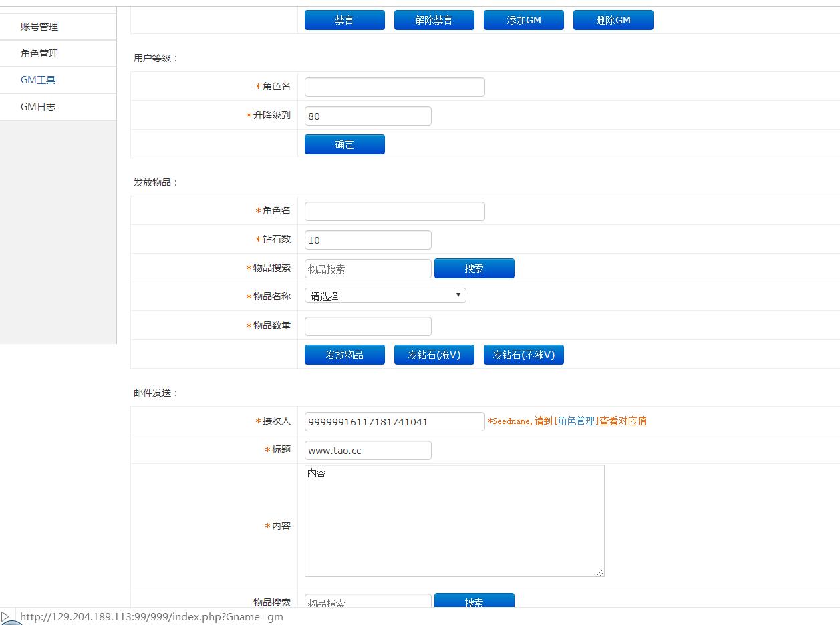
Task: Open the GM工具 sidebar item
Action: pos(38,80)
